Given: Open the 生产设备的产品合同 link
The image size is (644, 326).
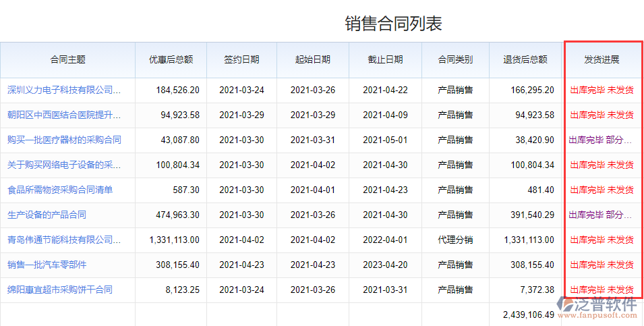Looking at the screenshot, I should coord(47,215).
